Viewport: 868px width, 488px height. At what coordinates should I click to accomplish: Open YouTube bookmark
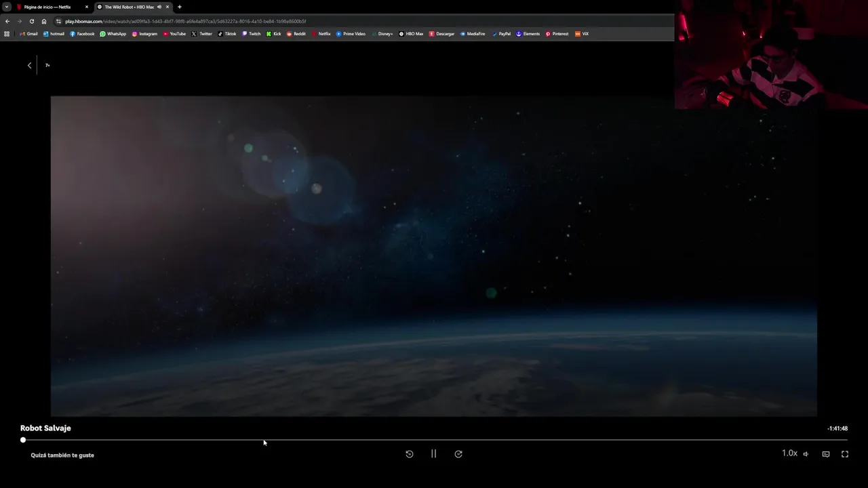pyautogui.click(x=174, y=34)
